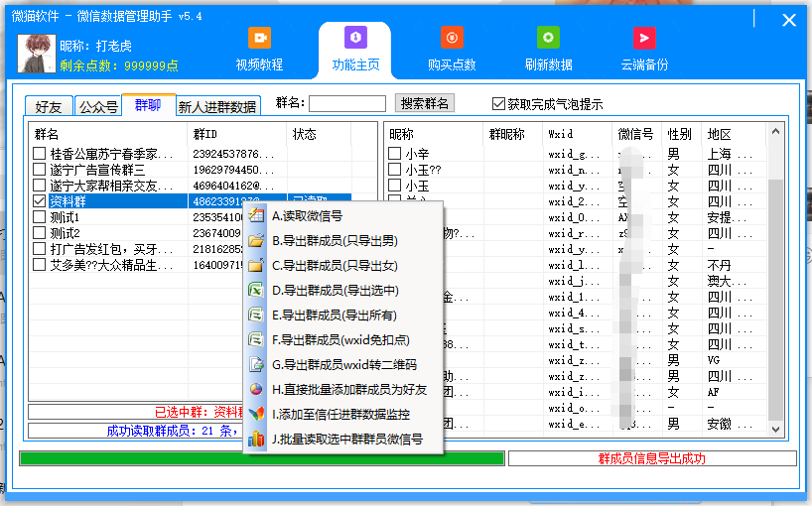Click the 功能主页 home icon
This screenshot has width=812, height=506.
tap(355, 38)
